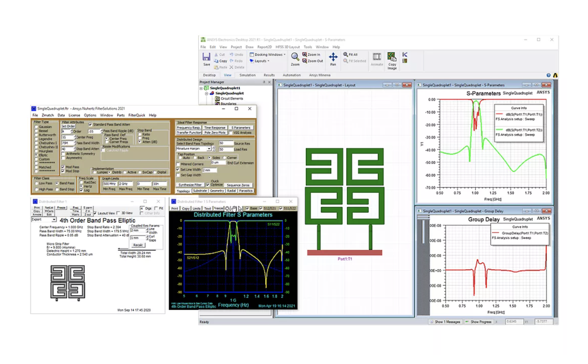The height and width of the screenshot is (364, 588).
Task: Click the SingleQuadruplet design icon in the tree
Action: coord(212,93)
